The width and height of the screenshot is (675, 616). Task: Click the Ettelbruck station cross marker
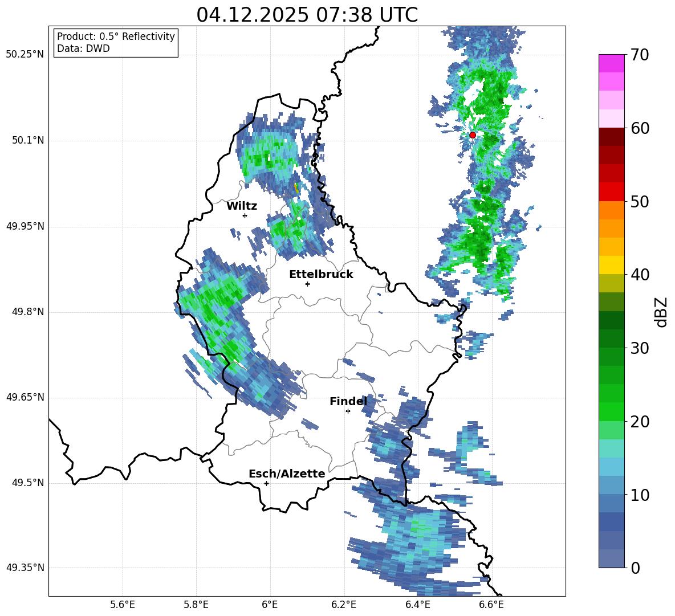307,284
